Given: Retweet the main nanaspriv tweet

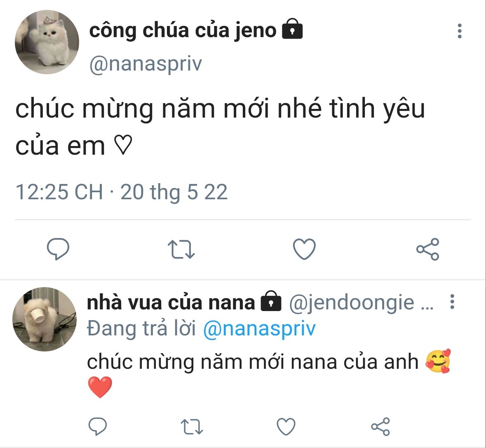Looking at the screenshot, I should (181, 249).
